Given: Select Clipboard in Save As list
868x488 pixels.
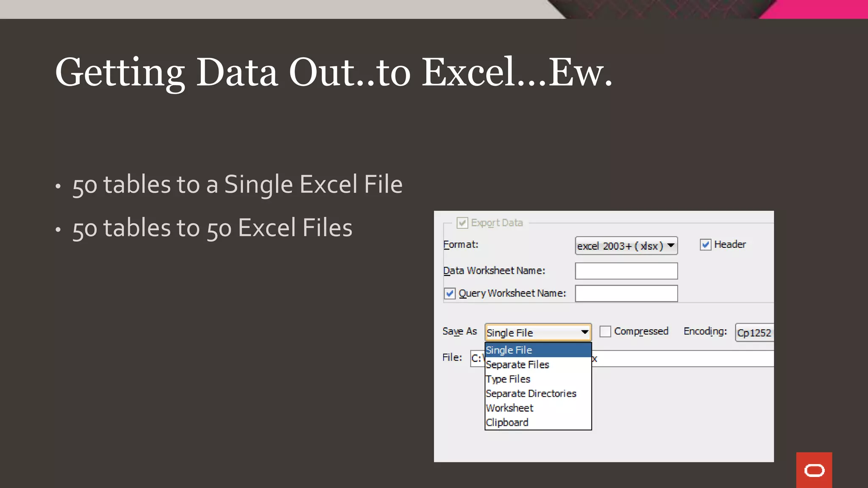Looking at the screenshot, I should click(538, 422).
